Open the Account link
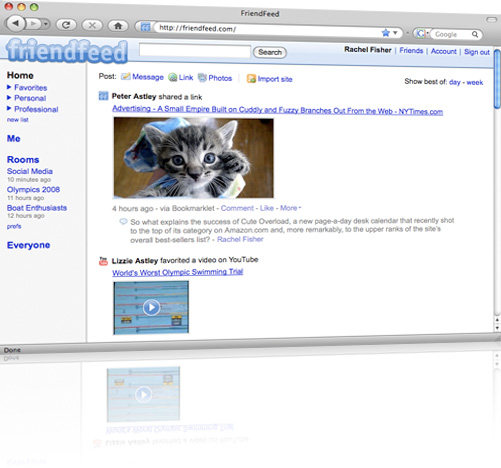Screen dimensions: 501x468 [443, 51]
